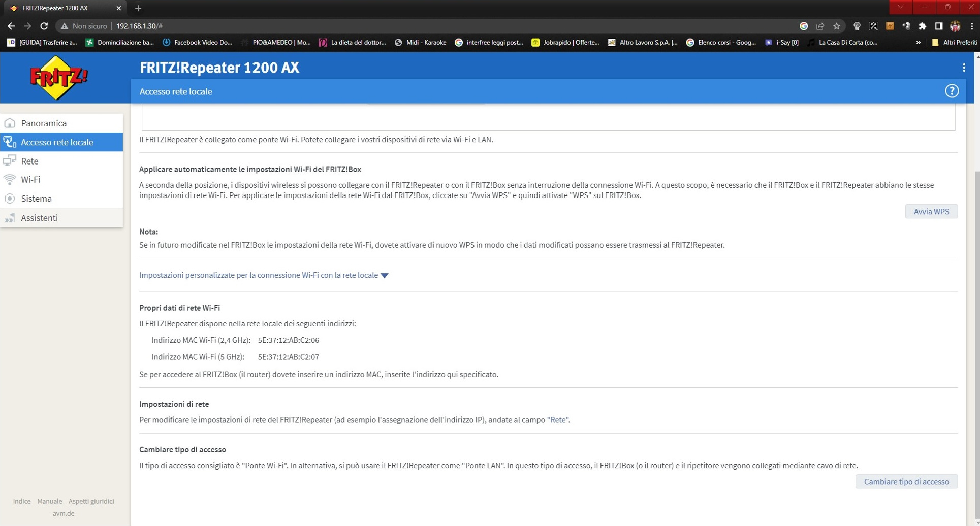Screen dimensions: 980x526
Task: Open the i-Say [0] bookmark
Action: [782, 43]
